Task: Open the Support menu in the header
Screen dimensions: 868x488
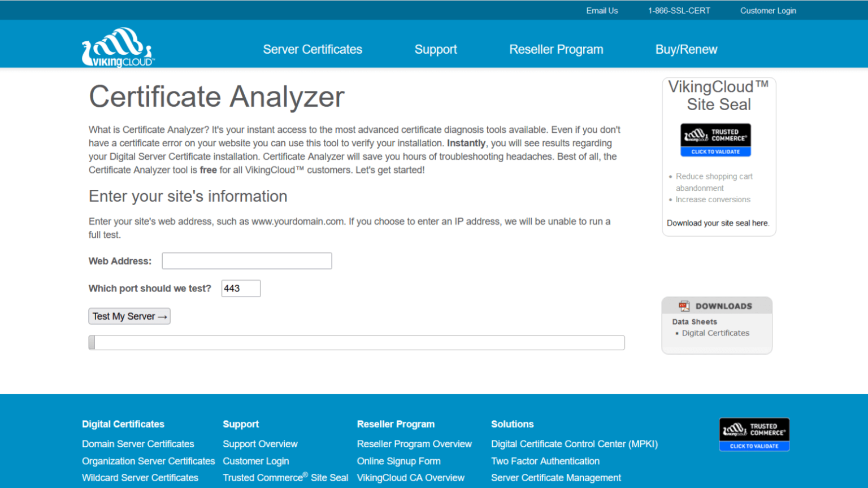Action: coord(436,50)
